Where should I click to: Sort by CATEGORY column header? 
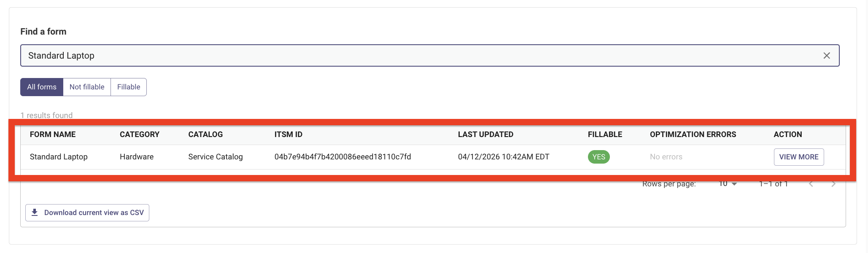tap(140, 135)
